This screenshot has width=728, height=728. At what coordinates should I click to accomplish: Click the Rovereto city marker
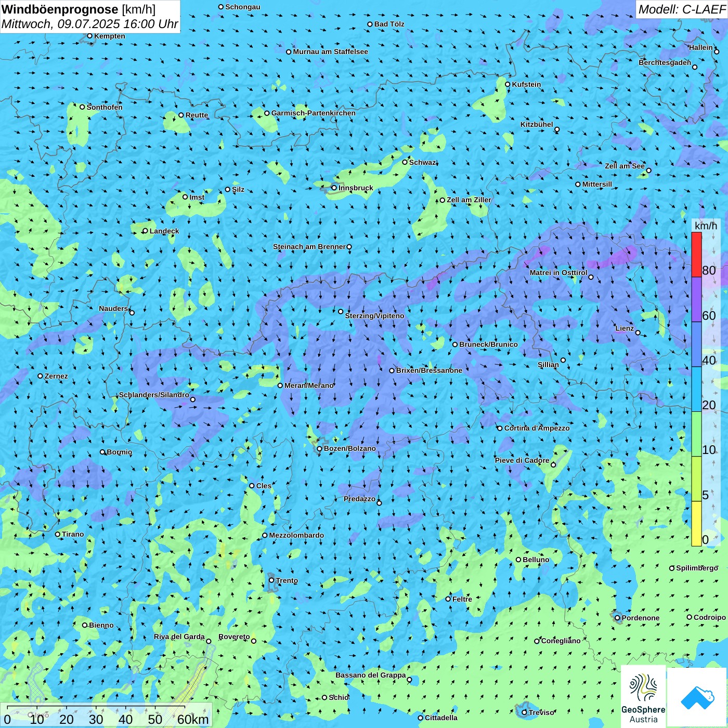pyautogui.click(x=254, y=641)
